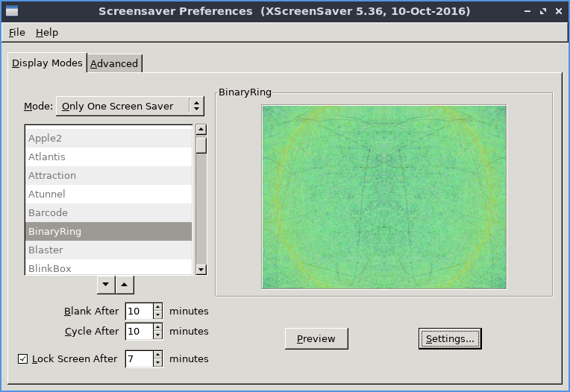
Task: Open the File menu
Action: point(16,32)
